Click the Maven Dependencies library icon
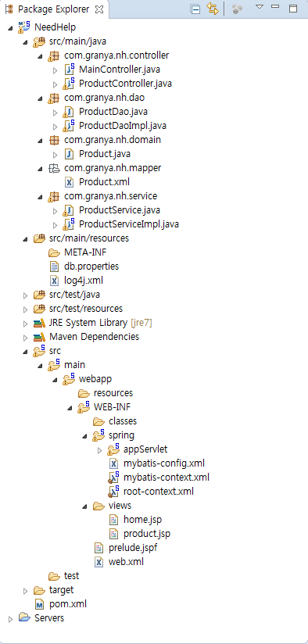308x644 pixels. 39,337
